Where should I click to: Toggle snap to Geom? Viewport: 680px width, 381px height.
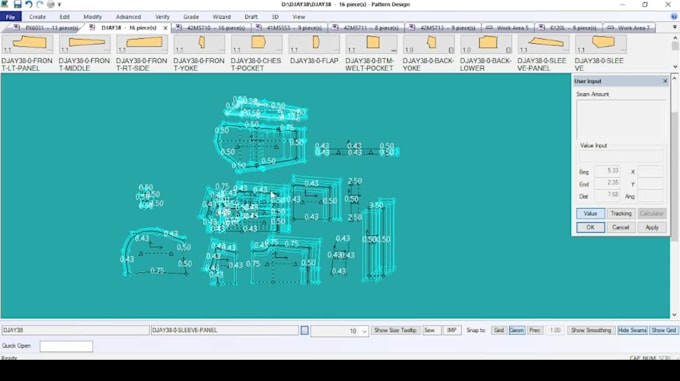click(517, 330)
